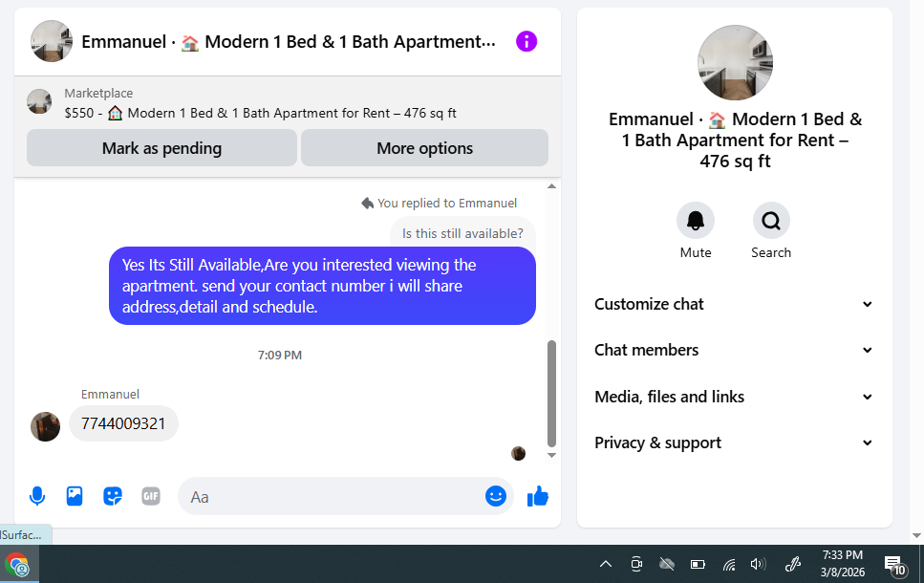Click the Search conversation icon
This screenshot has width=924, height=583.
coord(771,221)
